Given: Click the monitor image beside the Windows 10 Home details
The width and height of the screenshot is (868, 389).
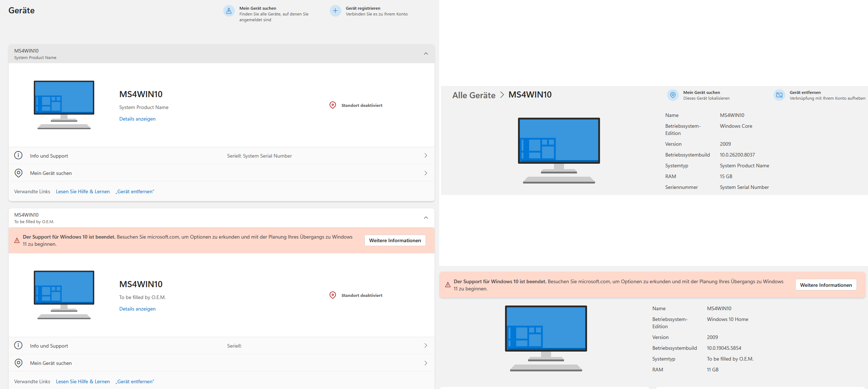Looking at the screenshot, I should point(546,338).
